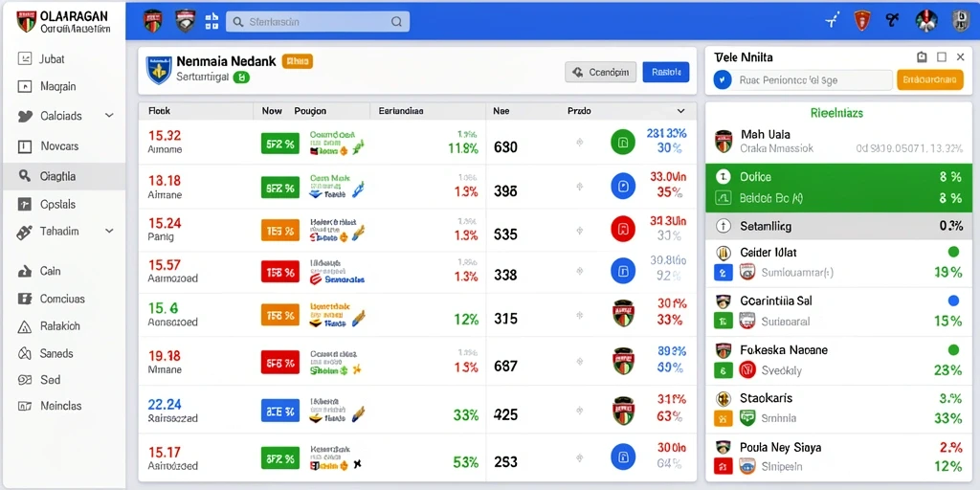The height and width of the screenshot is (490, 980).
Task: Click the red percent badge in row 15.57
Action: point(280,272)
